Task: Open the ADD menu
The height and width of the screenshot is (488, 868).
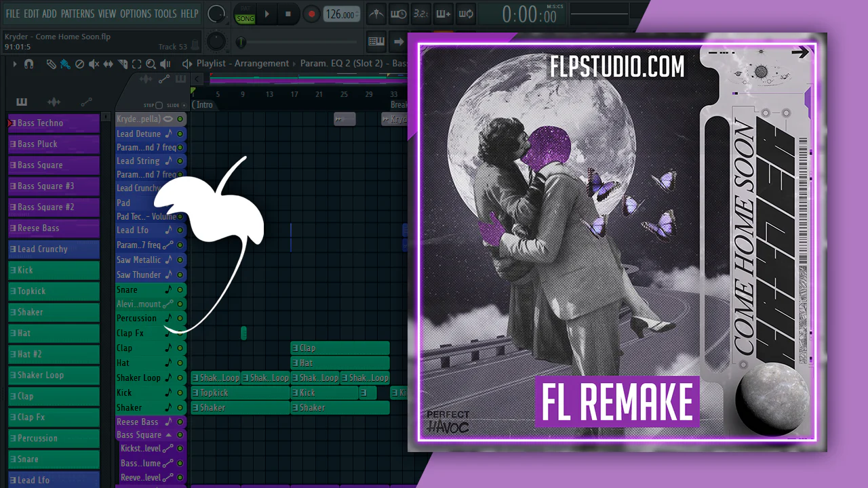Action: click(x=50, y=14)
